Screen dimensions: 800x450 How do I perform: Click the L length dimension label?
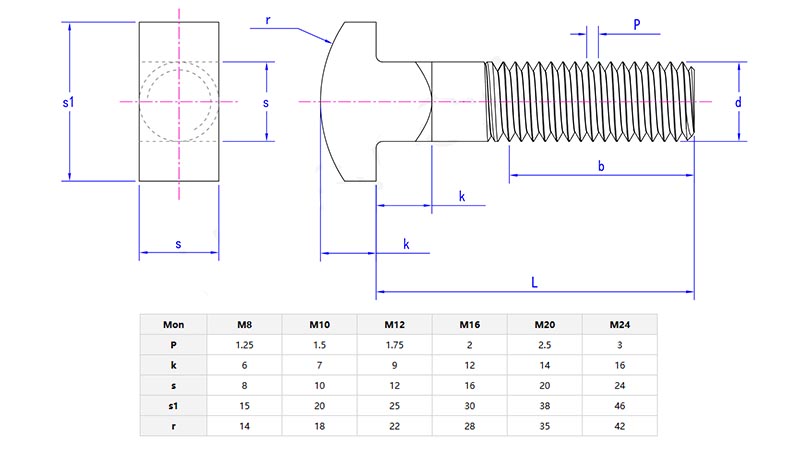[x=535, y=283]
